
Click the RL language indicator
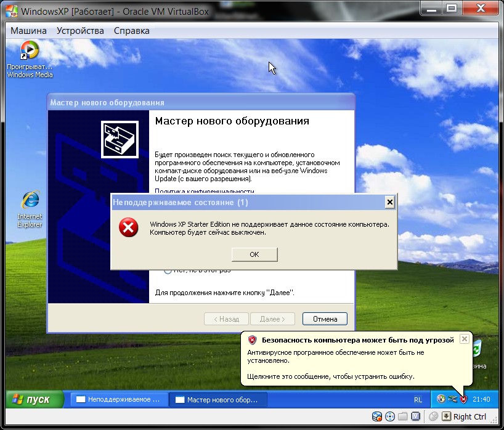click(418, 400)
